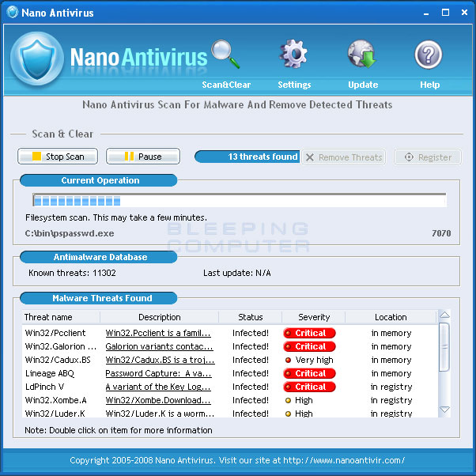The image size is (476, 476).
Task: Open the 'Password Capture: A va...' description link
Action: (158, 373)
